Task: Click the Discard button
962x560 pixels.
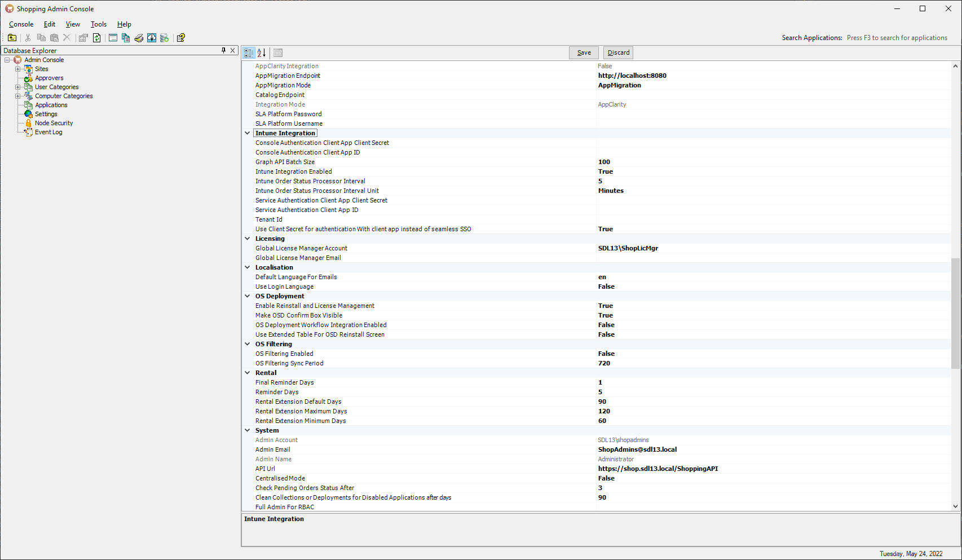Action: [x=618, y=52]
